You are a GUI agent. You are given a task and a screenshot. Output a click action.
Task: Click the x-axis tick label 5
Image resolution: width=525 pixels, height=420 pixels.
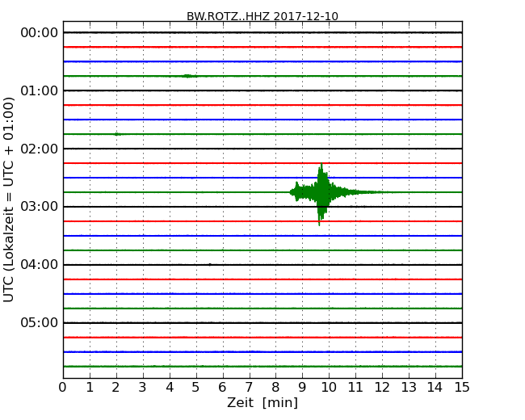[195, 388]
